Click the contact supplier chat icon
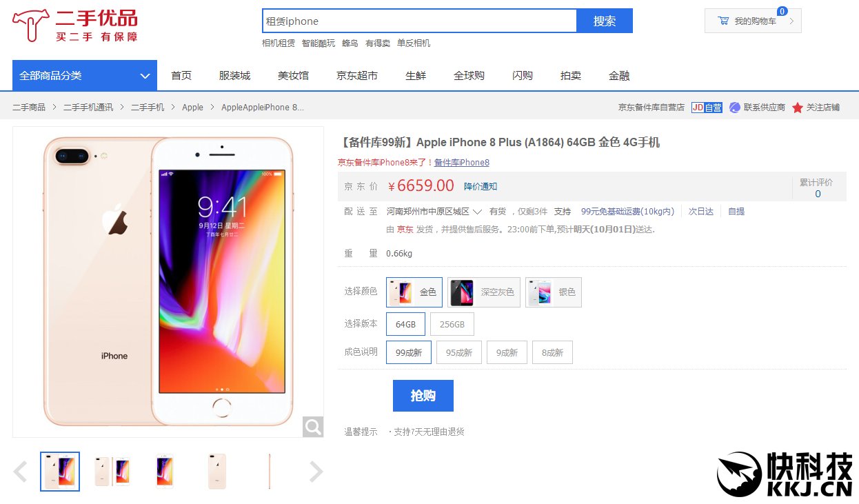The image size is (859, 504). pyautogui.click(x=735, y=108)
